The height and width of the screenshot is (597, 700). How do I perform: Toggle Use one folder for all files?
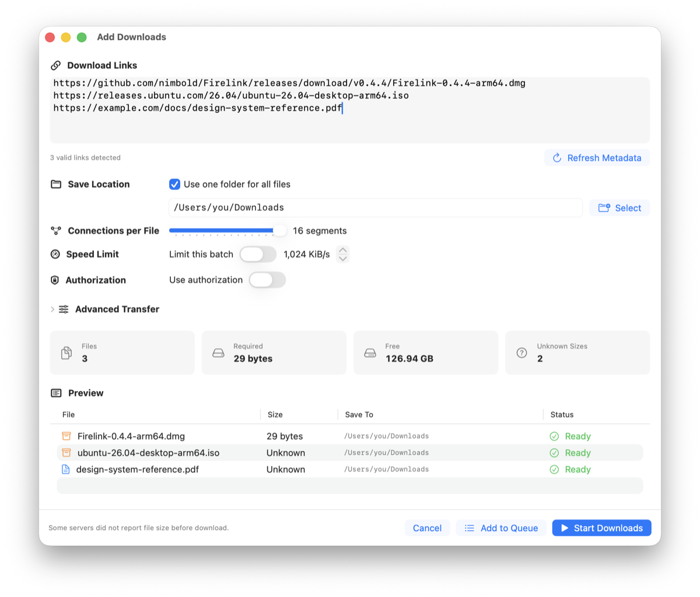(x=174, y=184)
